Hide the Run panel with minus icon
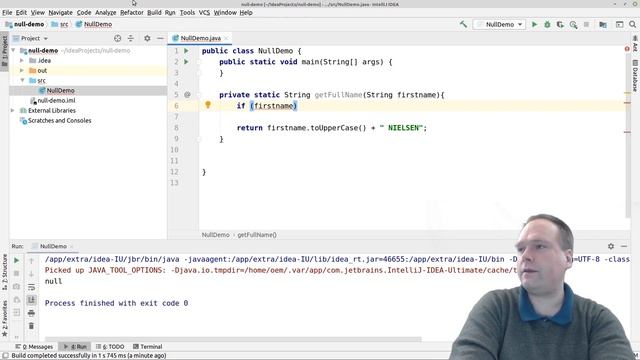Viewport: 640px width, 360px height. pyautogui.click(x=624, y=246)
